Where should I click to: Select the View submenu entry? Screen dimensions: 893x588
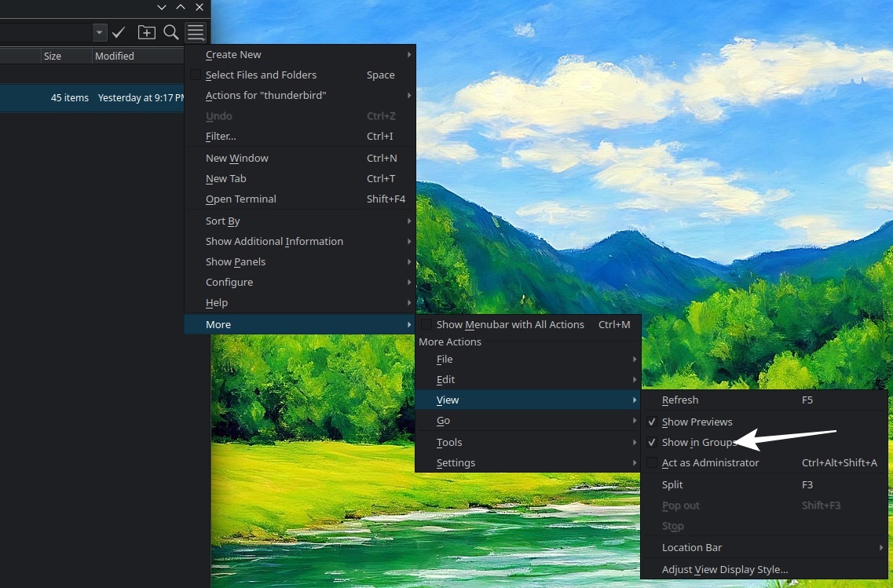pyautogui.click(x=529, y=400)
